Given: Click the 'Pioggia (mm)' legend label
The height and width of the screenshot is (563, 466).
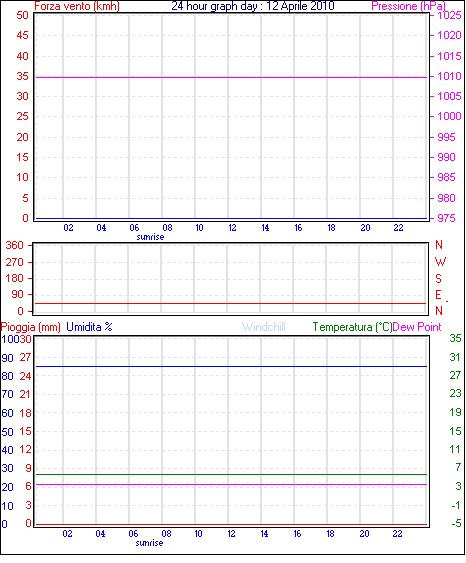Looking at the screenshot, I should [x=31, y=327].
